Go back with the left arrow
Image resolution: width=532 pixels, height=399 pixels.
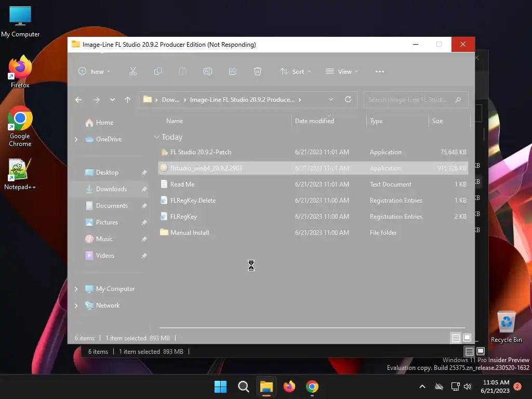pos(78,100)
